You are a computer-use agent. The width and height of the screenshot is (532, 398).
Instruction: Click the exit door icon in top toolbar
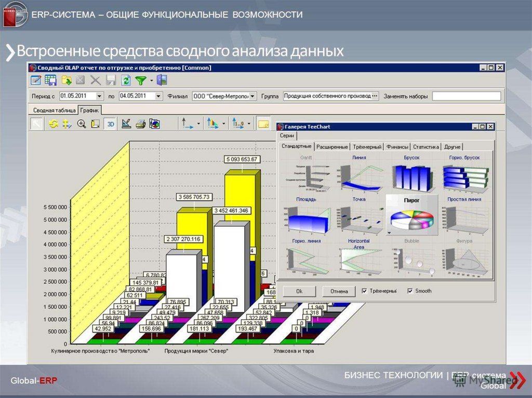point(162,80)
